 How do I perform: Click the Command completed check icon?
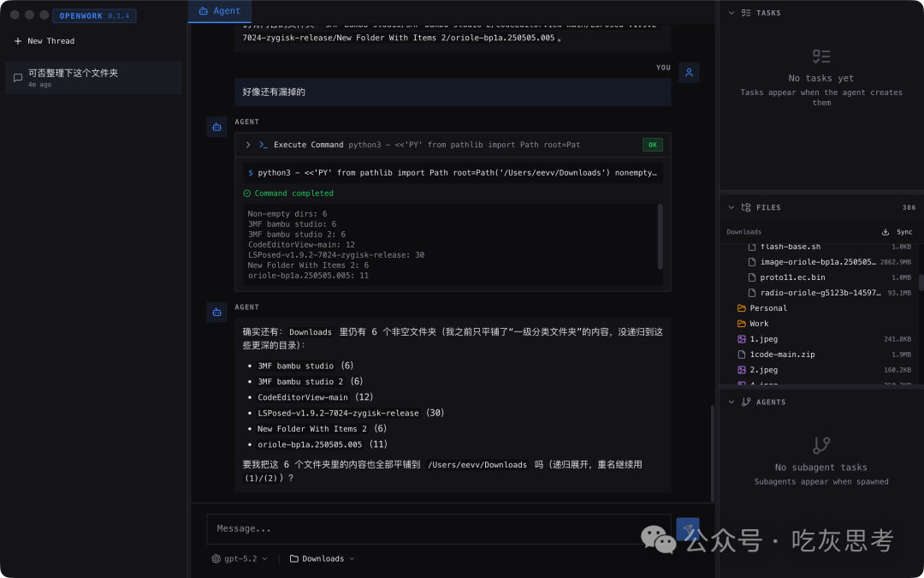247,194
